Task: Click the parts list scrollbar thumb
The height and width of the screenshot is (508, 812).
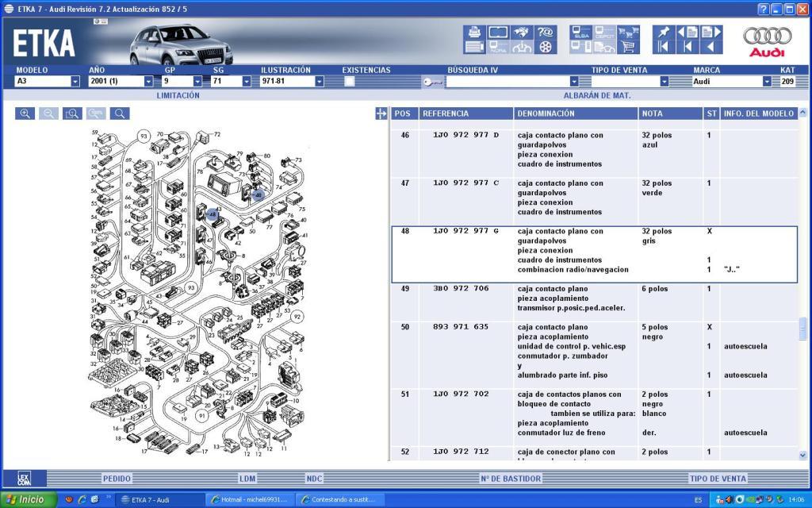Action: [802, 329]
